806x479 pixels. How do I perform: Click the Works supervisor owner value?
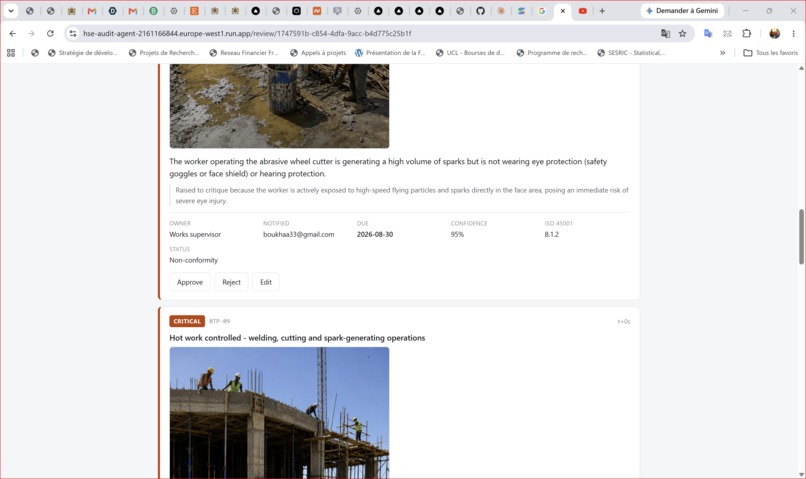pyautogui.click(x=195, y=234)
